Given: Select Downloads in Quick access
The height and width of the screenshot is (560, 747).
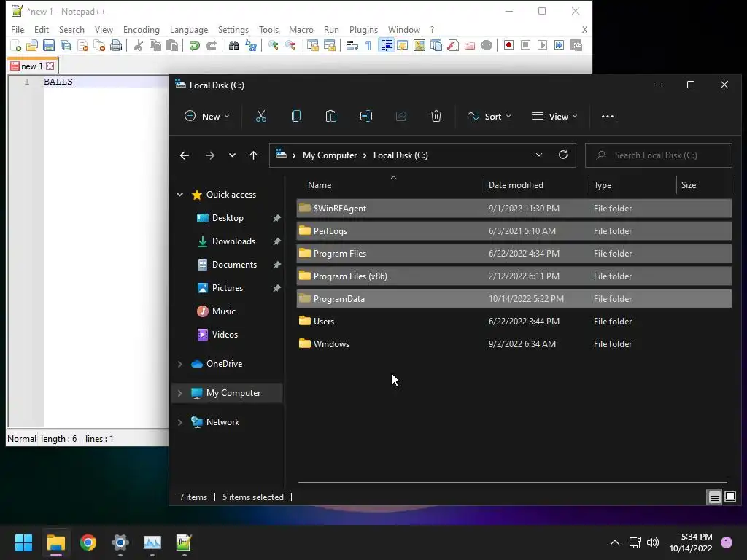Looking at the screenshot, I should 233,241.
